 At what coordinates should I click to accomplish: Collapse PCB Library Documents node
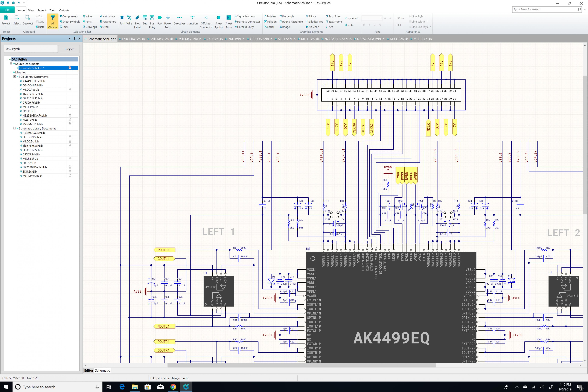click(15, 76)
